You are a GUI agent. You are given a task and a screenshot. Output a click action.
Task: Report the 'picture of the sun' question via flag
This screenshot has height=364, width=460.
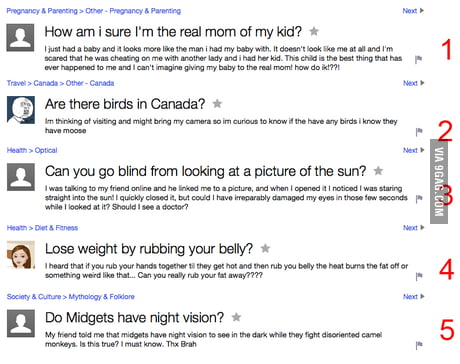pyautogui.click(x=419, y=199)
